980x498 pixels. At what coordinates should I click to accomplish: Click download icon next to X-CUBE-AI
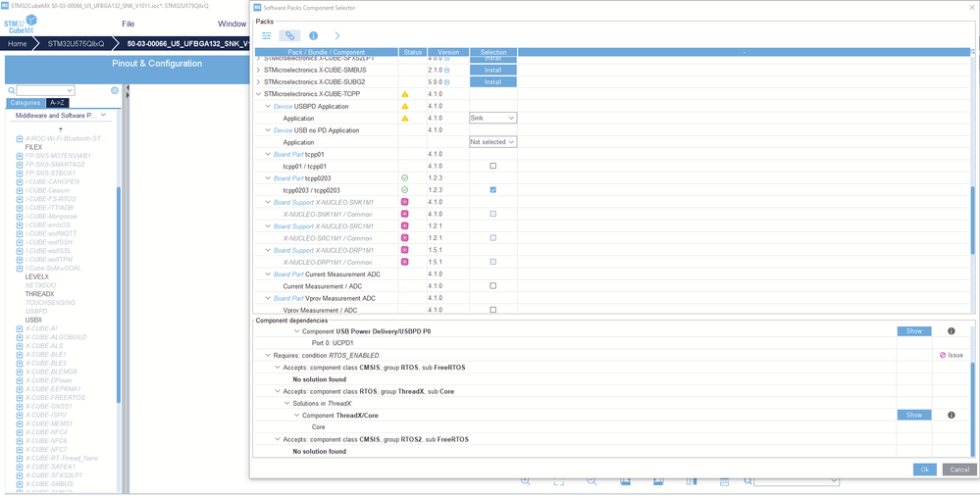pos(20,328)
